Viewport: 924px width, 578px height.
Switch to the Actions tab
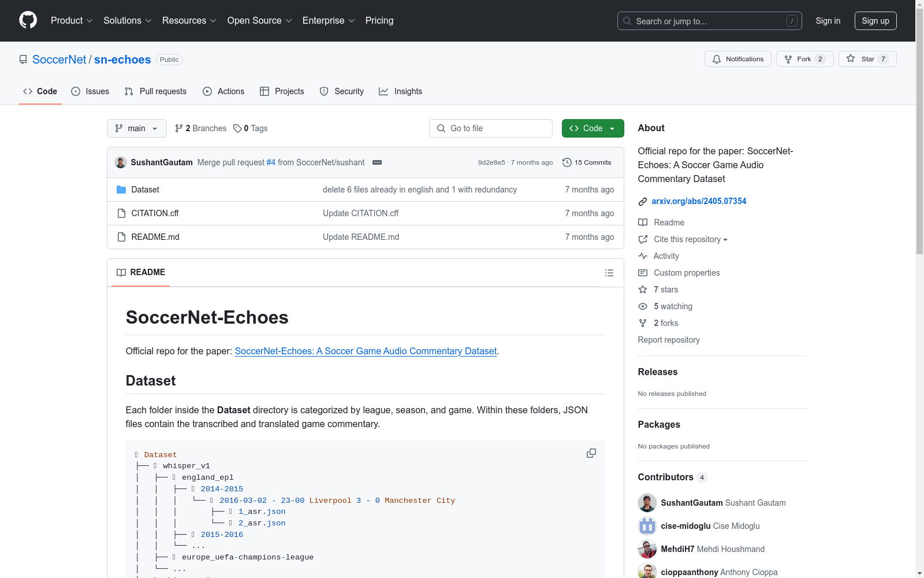pyautogui.click(x=223, y=91)
